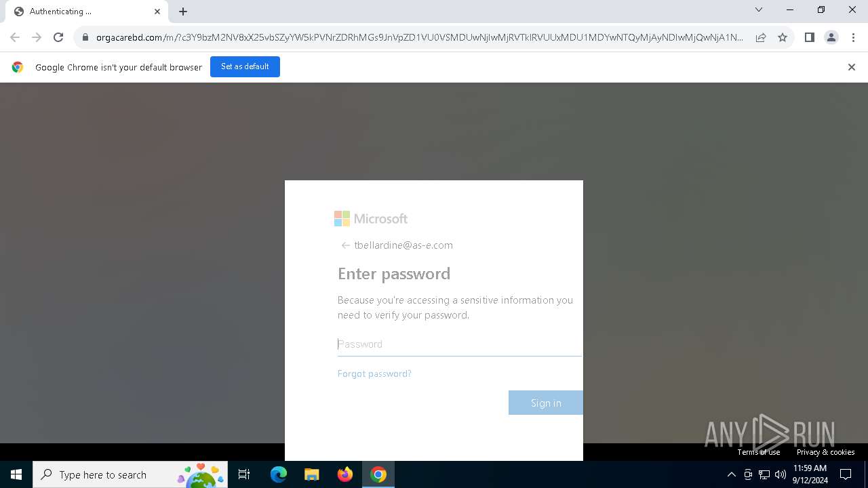Share this page via the share icon
The height and width of the screenshot is (488, 868).
(761, 37)
